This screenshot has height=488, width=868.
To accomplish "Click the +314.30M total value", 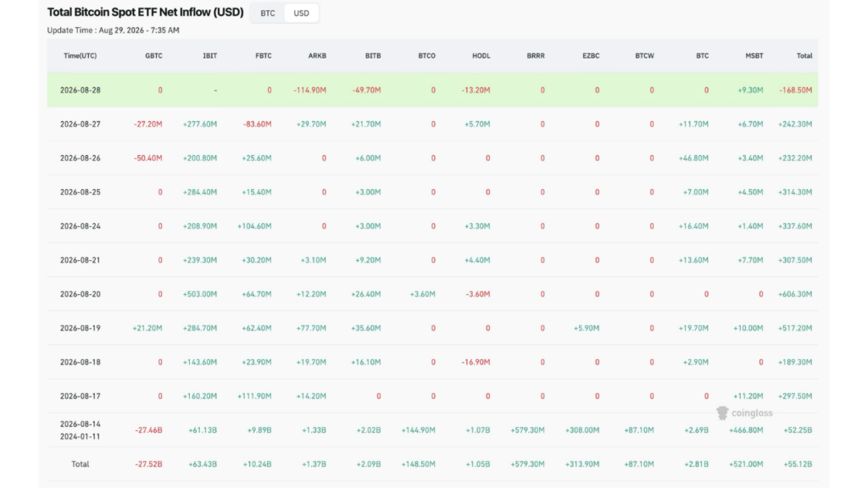I will pos(795,192).
